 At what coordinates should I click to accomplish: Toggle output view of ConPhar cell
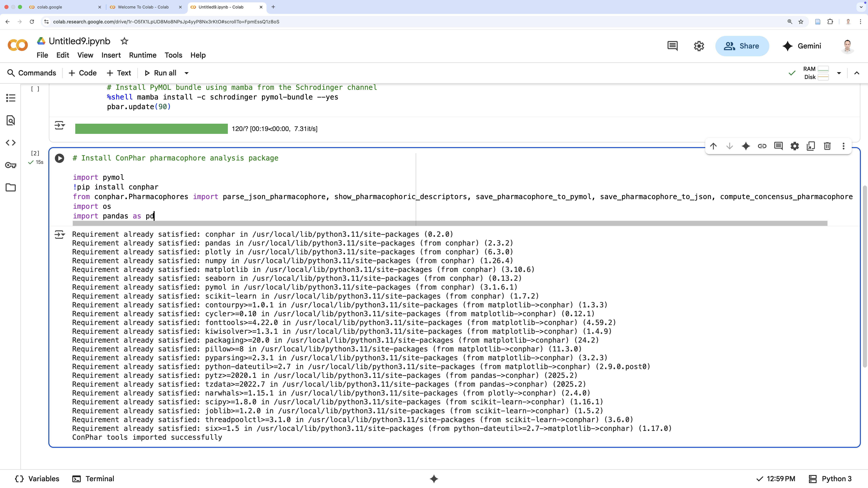coord(60,235)
